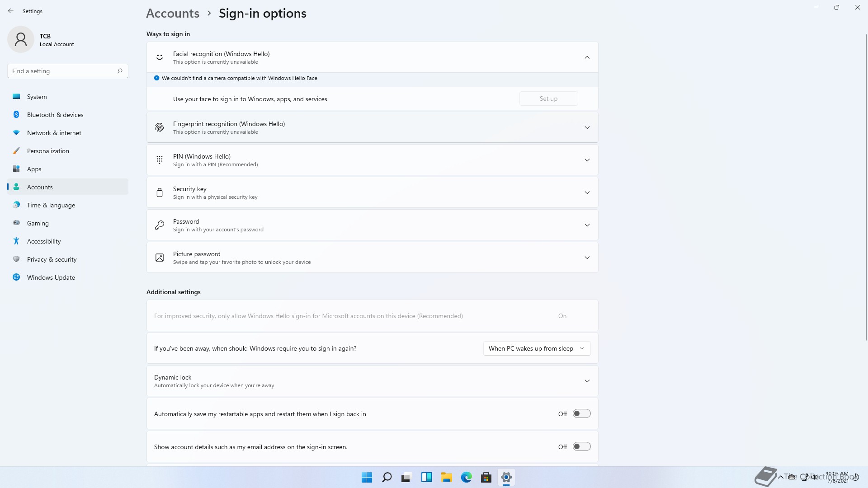Click the Set up button for facial recognition

pyautogui.click(x=548, y=99)
